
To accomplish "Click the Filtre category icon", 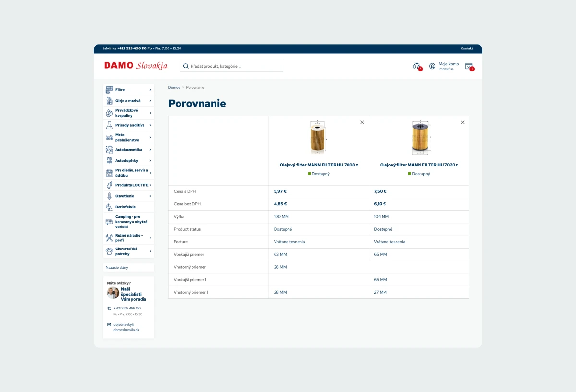I will [109, 90].
